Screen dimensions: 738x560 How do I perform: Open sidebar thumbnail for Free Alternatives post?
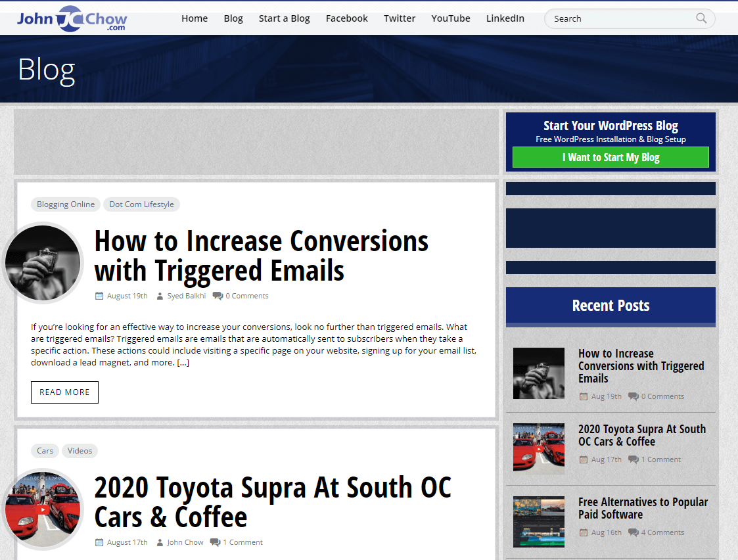pos(539,521)
